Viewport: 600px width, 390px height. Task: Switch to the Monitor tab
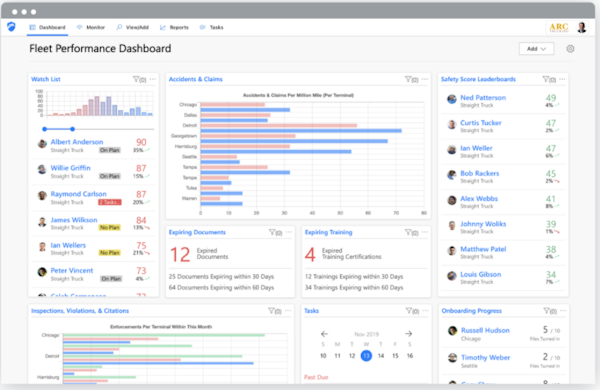coord(91,27)
